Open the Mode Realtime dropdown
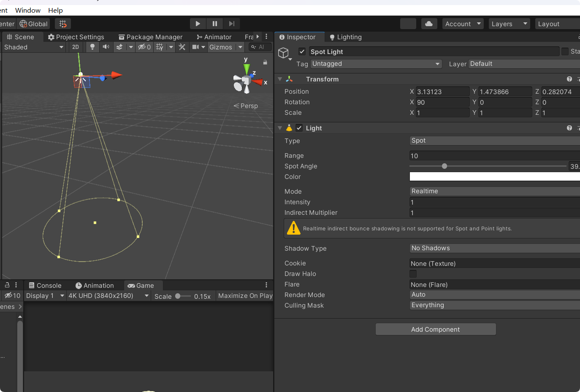 point(495,191)
